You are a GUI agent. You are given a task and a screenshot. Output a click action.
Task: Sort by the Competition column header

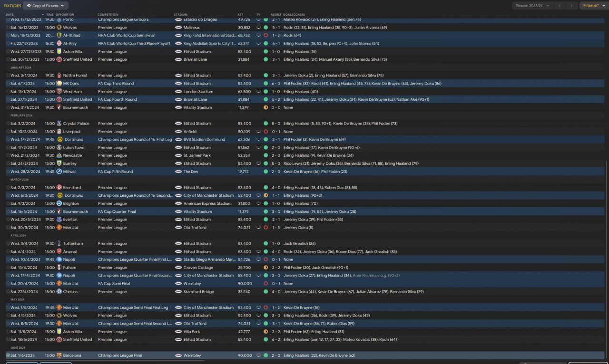[x=108, y=15]
